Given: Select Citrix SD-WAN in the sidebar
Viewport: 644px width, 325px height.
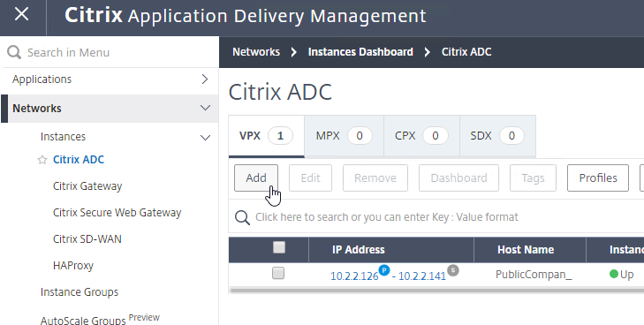Looking at the screenshot, I should 87,239.
